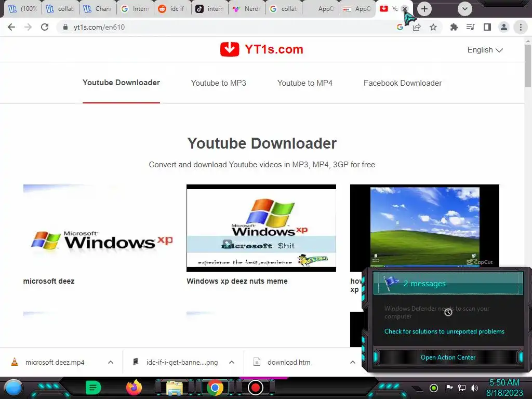Open the 'Windows xp deez nuts meme' thumbnail
The width and height of the screenshot is (532, 399).
[261, 228]
